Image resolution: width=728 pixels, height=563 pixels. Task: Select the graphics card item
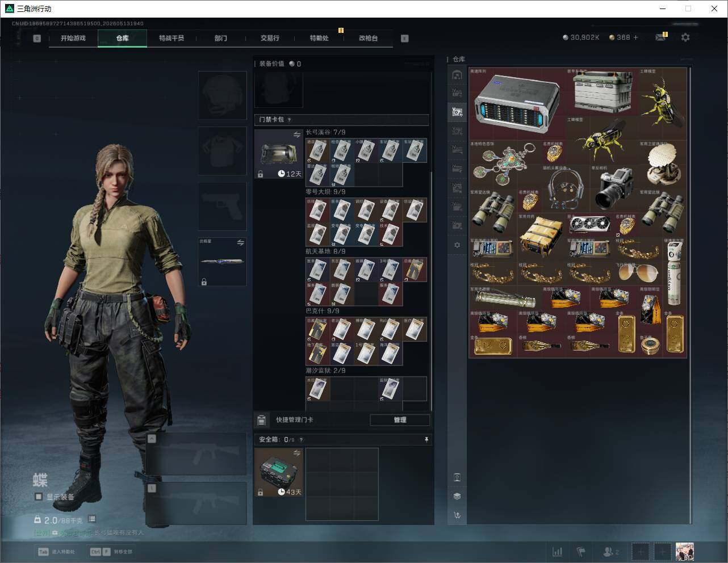point(590,225)
